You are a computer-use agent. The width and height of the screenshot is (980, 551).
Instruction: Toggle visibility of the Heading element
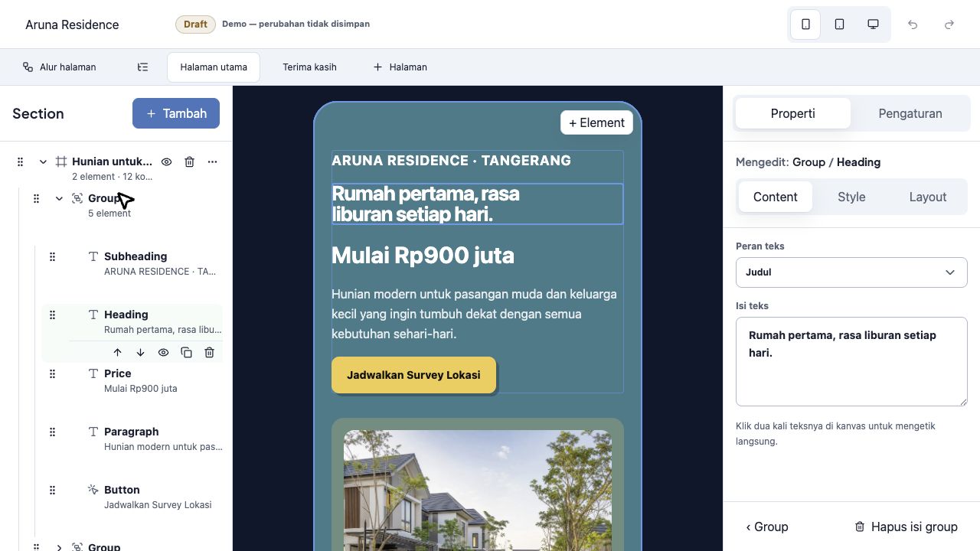(163, 353)
